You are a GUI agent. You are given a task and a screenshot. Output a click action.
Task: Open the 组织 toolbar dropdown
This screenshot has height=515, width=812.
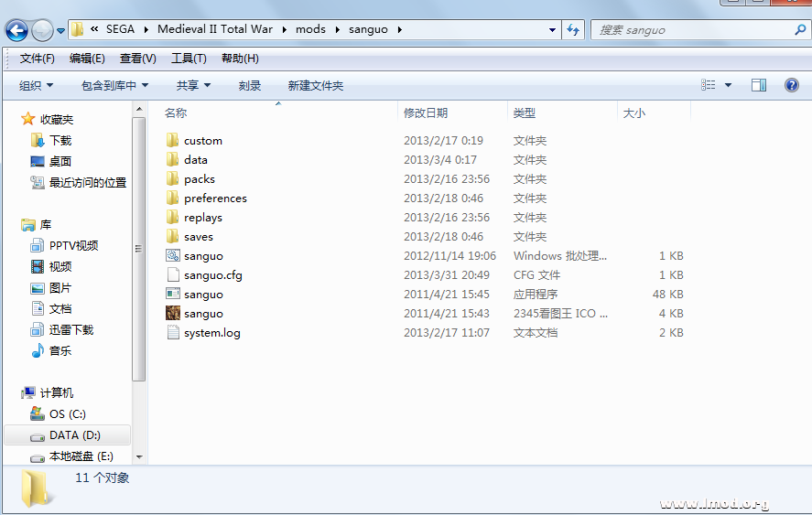click(37, 85)
